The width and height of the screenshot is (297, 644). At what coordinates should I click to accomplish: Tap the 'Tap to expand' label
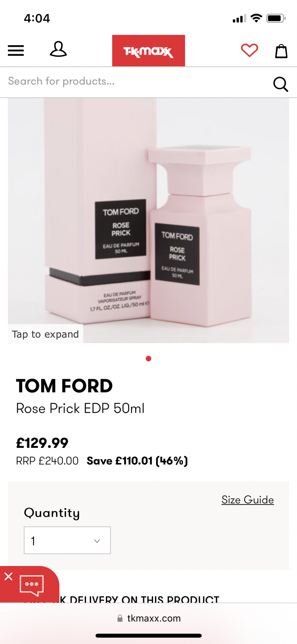45,334
